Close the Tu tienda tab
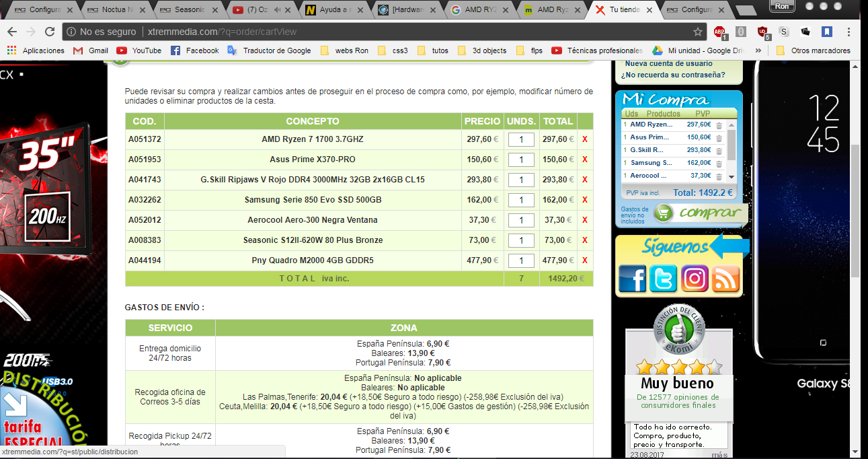 (x=649, y=10)
